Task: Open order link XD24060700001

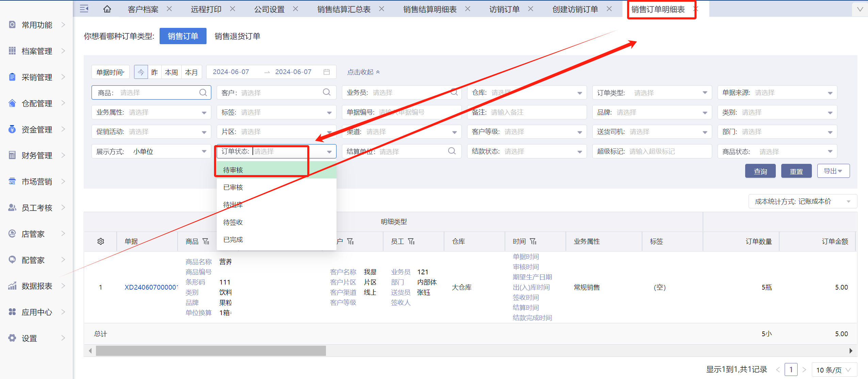Action: pyautogui.click(x=151, y=287)
